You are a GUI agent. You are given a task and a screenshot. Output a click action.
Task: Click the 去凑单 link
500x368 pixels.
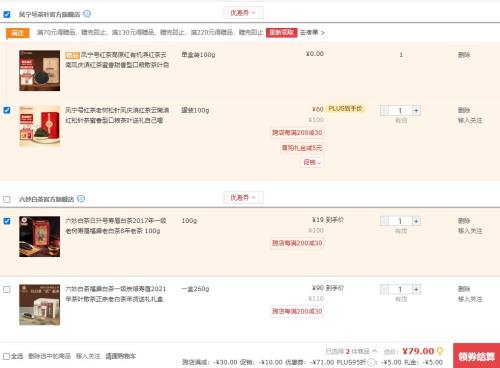tap(312, 32)
